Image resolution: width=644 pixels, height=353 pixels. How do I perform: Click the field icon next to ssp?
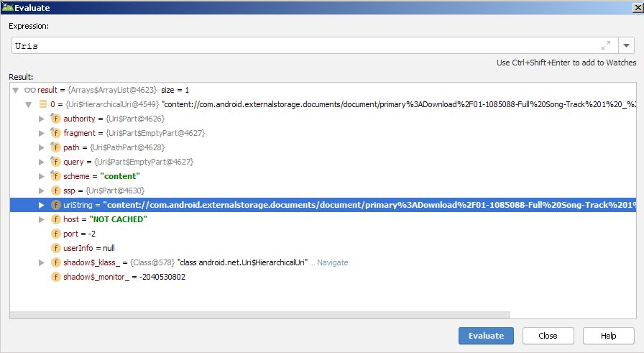tap(55, 191)
